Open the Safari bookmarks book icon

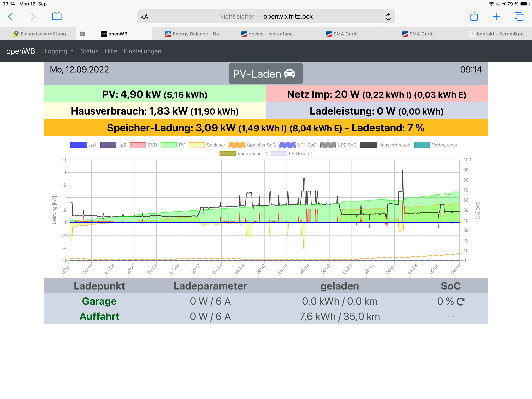coord(57,16)
